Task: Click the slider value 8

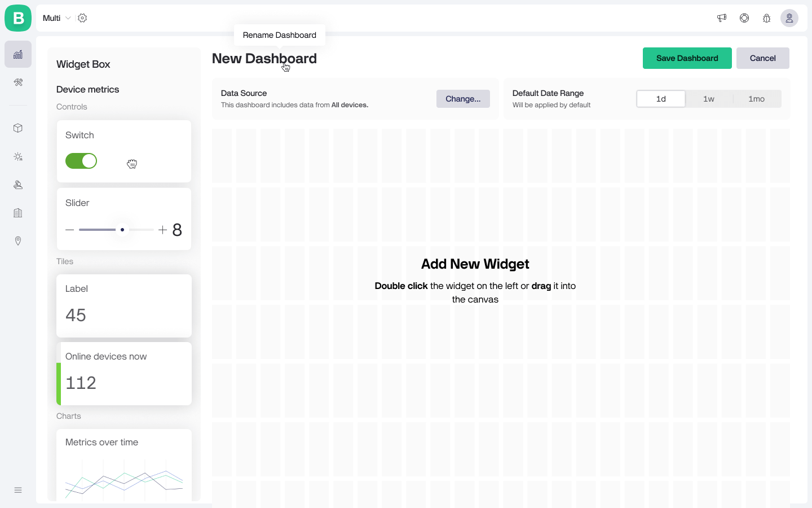Action: point(177,230)
